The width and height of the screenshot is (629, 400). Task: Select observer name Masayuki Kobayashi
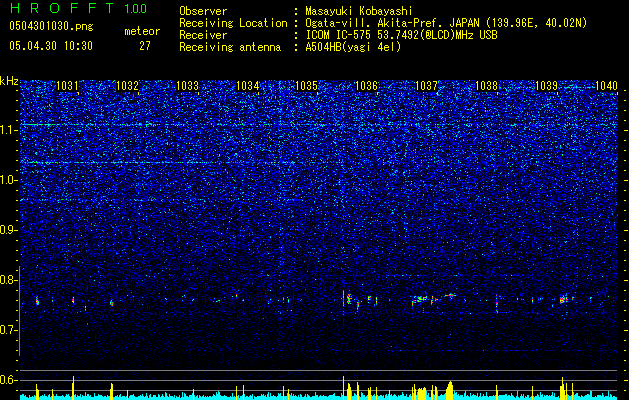pos(359,11)
